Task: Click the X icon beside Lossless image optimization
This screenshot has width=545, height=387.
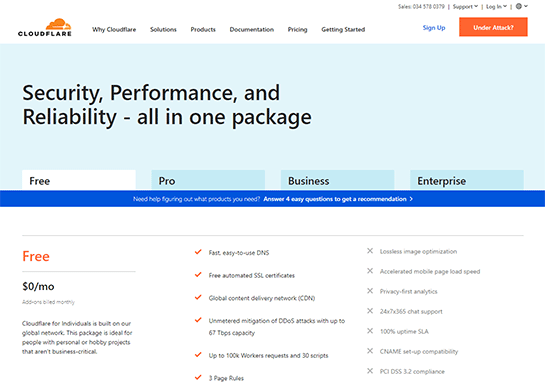Action: tap(370, 251)
